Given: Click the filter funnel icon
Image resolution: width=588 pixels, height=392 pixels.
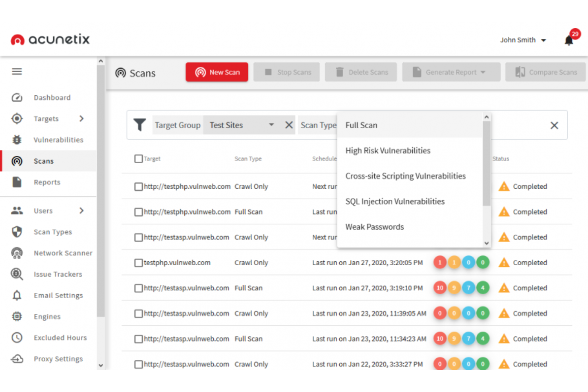Looking at the screenshot, I should coord(139,125).
